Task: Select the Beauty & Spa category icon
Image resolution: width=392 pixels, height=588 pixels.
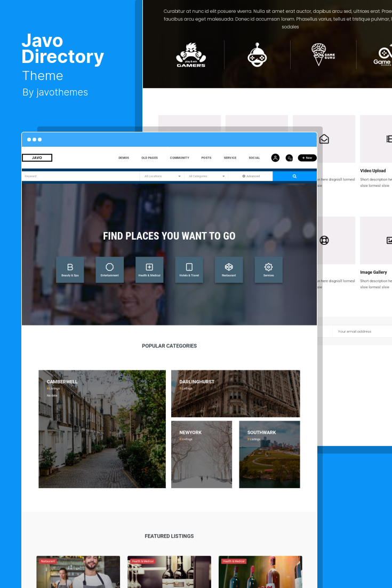Action: click(x=70, y=269)
